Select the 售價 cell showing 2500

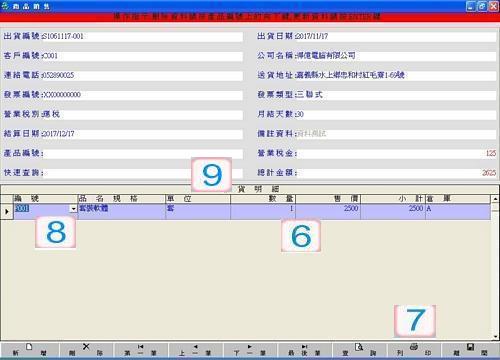coord(328,211)
